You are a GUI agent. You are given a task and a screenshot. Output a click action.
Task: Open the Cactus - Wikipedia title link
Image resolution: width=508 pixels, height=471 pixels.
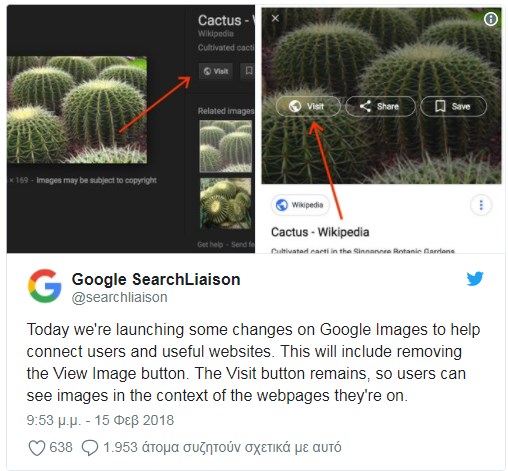[x=320, y=232]
